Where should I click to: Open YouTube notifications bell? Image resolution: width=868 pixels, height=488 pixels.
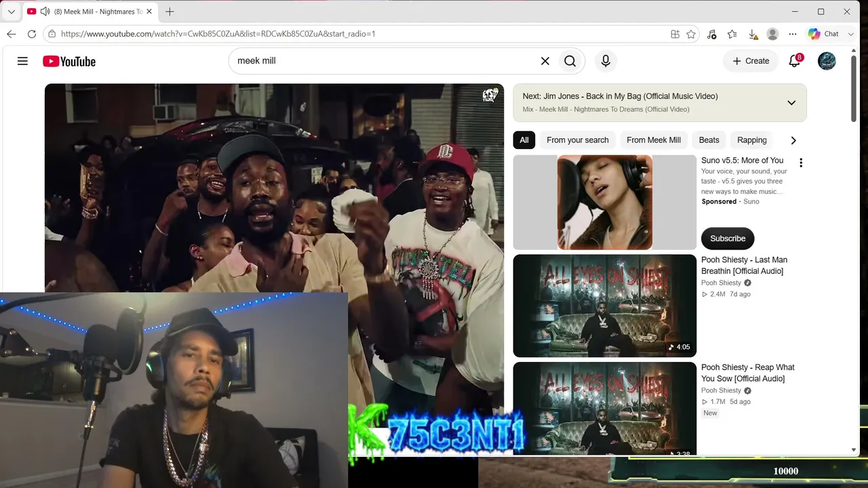[795, 61]
